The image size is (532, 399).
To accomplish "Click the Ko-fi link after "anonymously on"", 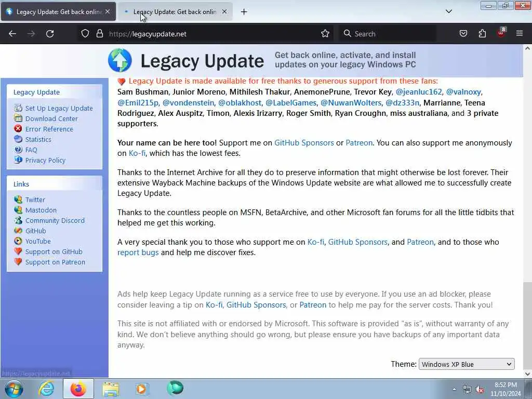I will click(137, 153).
